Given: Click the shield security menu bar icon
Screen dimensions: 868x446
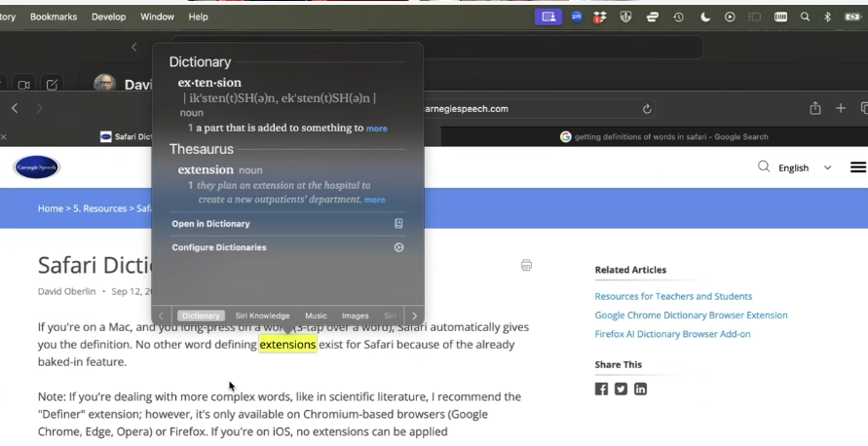Looking at the screenshot, I should point(625,17).
